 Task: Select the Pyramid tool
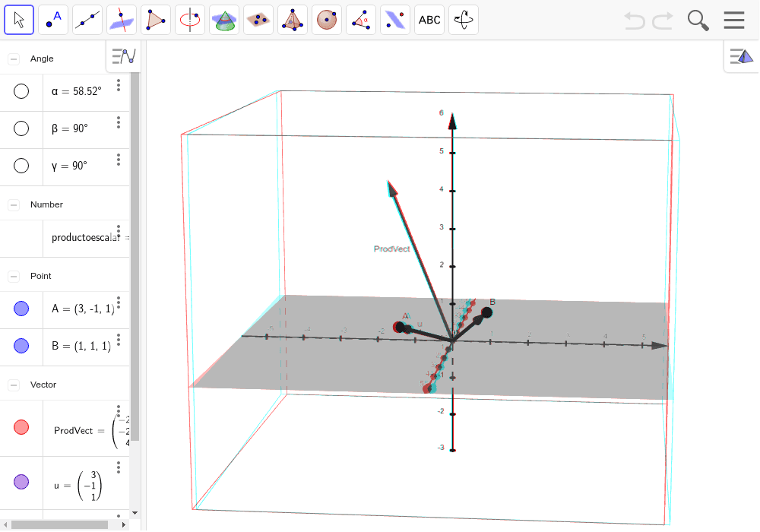292,19
